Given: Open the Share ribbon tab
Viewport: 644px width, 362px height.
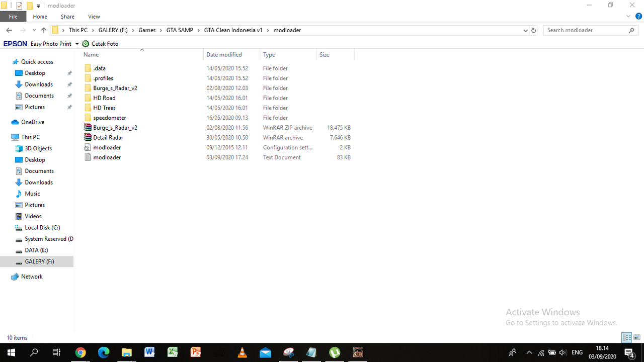Looking at the screenshot, I should pos(67,17).
